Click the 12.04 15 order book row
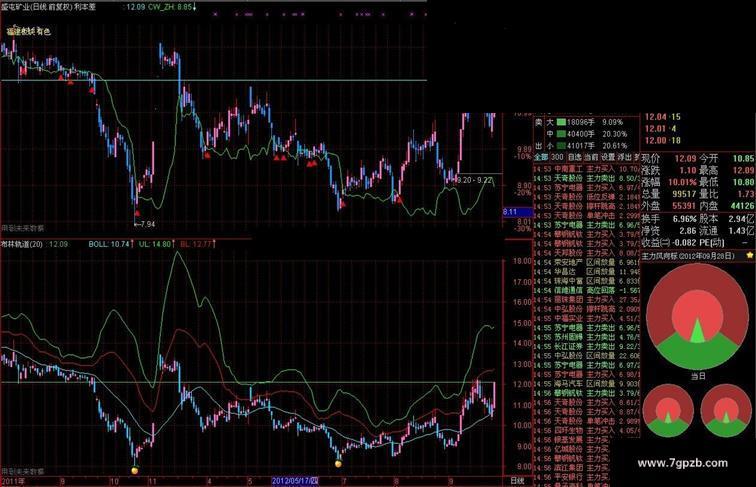The image size is (756, 487). [662, 117]
